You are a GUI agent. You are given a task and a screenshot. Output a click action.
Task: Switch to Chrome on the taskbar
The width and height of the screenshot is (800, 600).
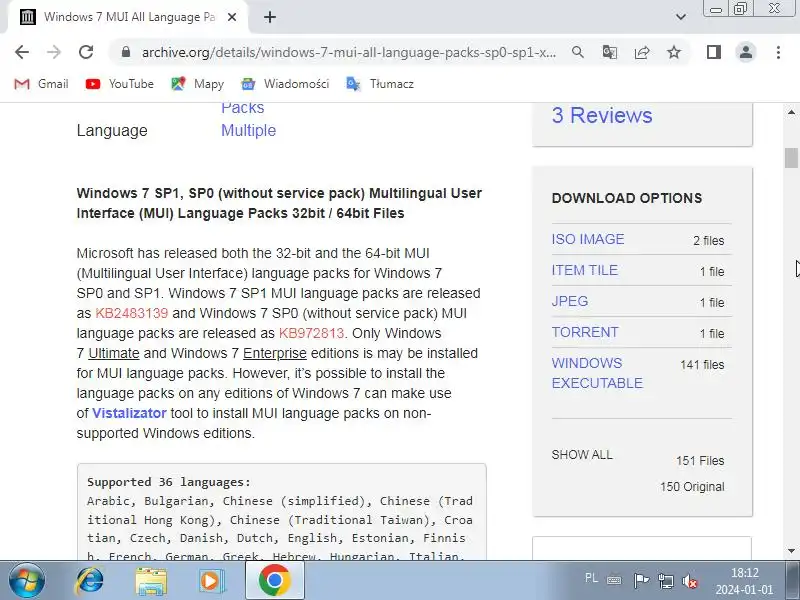pyautogui.click(x=274, y=581)
